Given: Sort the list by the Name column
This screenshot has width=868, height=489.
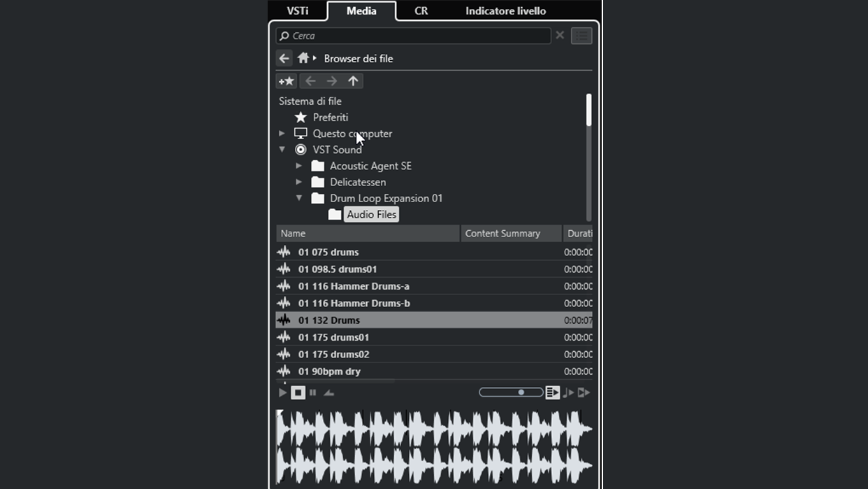Looking at the screenshot, I should pos(367,233).
